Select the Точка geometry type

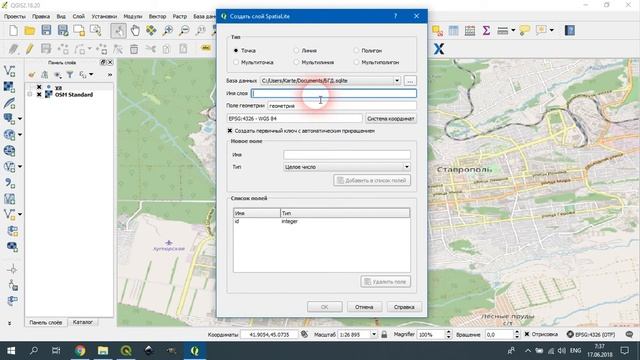(236, 51)
